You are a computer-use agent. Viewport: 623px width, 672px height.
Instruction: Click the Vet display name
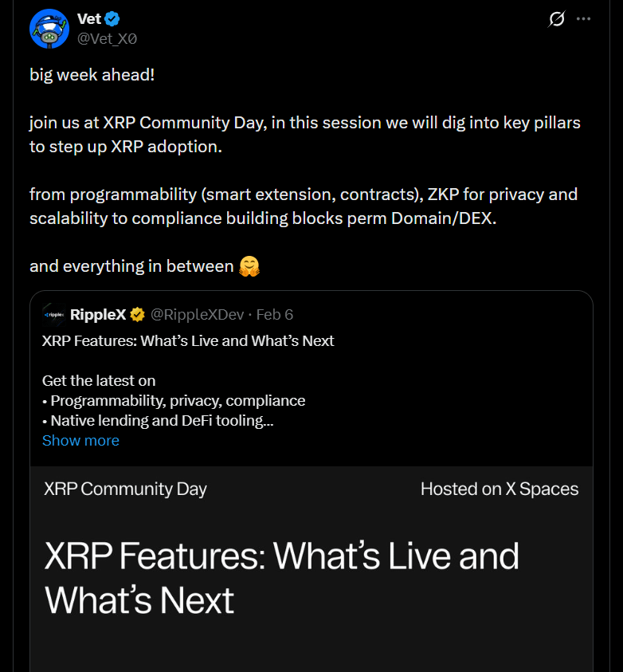pos(89,19)
